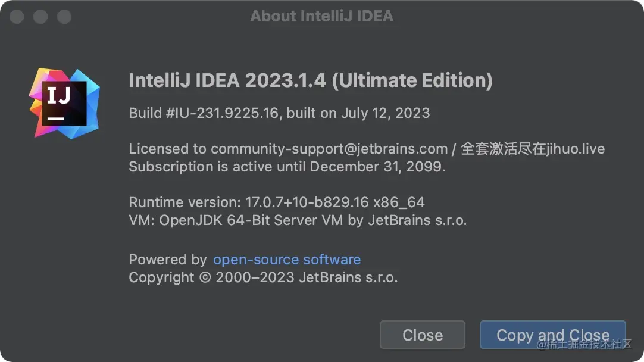Open the open-source software link
The width and height of the screenshot is (644, 362).
(287, 260)
